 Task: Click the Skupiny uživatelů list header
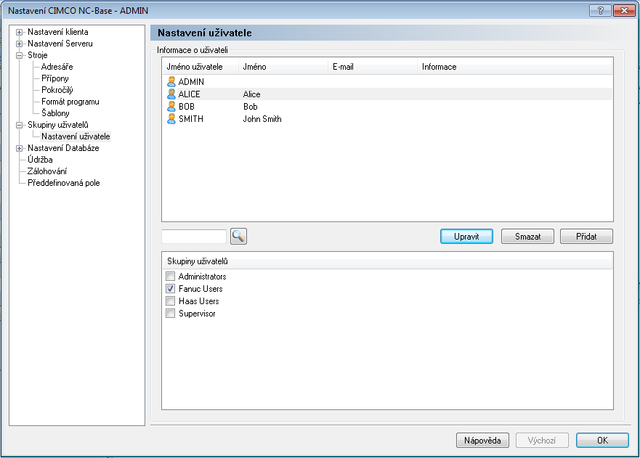(387, 261)
